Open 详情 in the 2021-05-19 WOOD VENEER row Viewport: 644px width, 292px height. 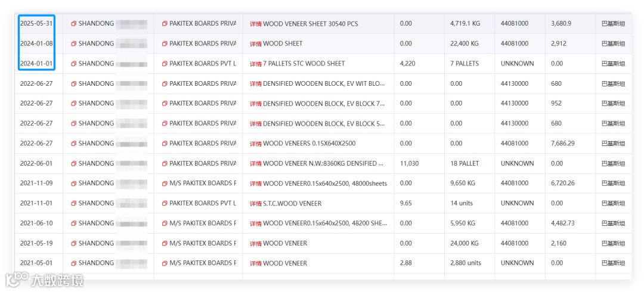point(255,243)
